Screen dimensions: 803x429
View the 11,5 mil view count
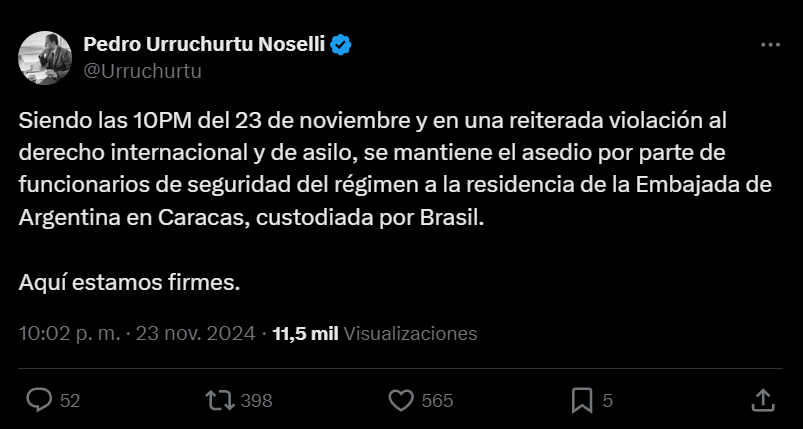(x=306, y=333)
